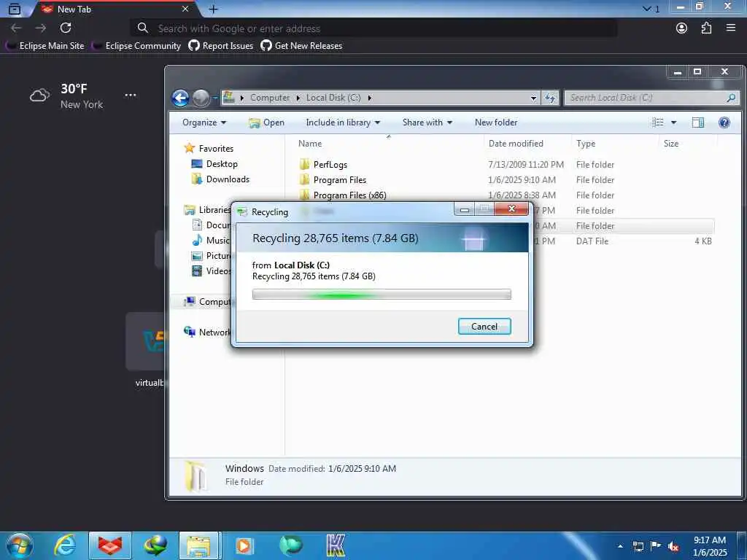Click the search magnifier in Explorer
The image size is (747, 560).
tap(731, 98)
